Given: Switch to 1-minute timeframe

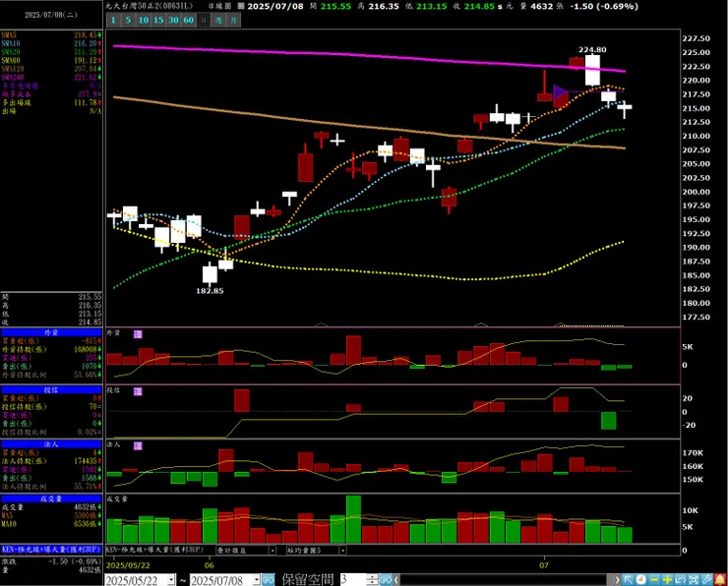Looking at the screenshot, I should [113, 20].
